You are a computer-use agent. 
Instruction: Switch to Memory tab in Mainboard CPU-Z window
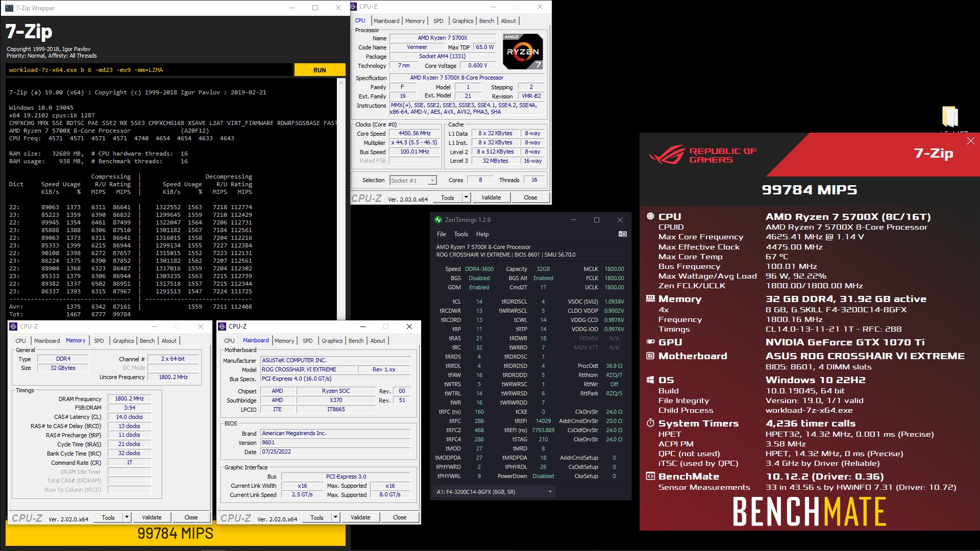tap(284, 341)
